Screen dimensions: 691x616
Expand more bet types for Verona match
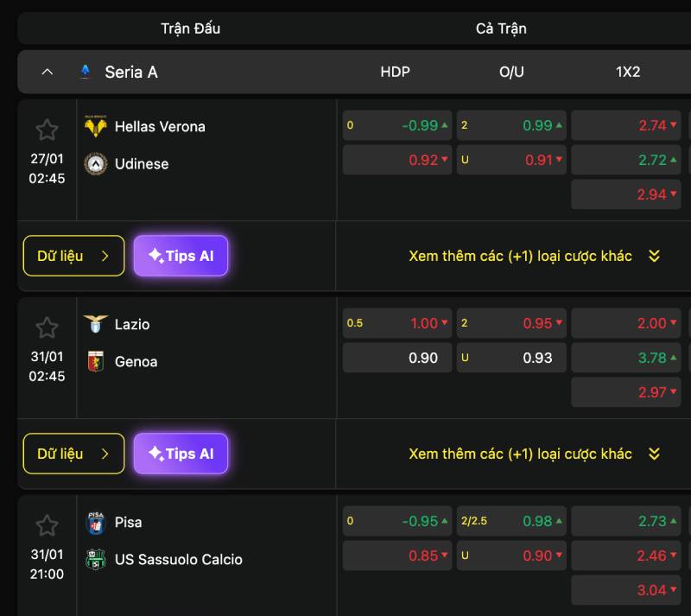click(534, 257)
